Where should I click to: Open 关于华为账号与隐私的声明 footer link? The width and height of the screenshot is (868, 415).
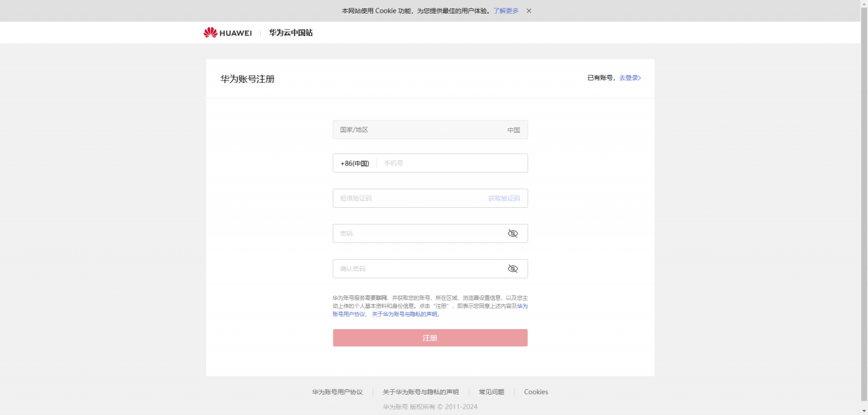pyautogui.click(x=420, y=392)
